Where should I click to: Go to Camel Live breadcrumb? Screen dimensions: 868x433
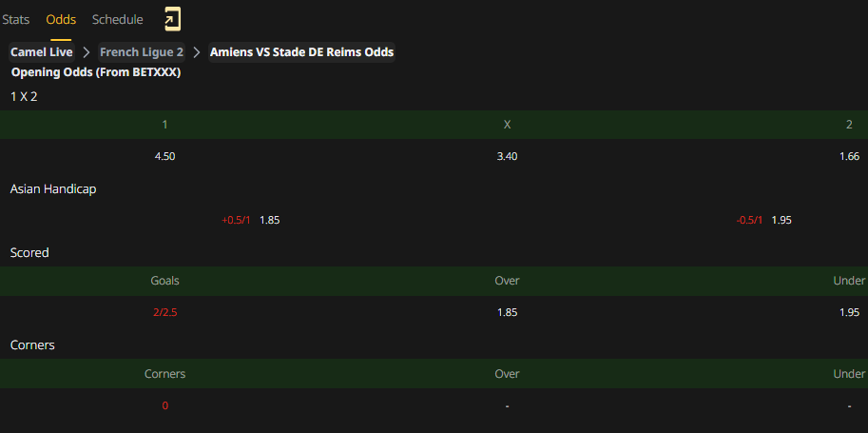[42, 52]
